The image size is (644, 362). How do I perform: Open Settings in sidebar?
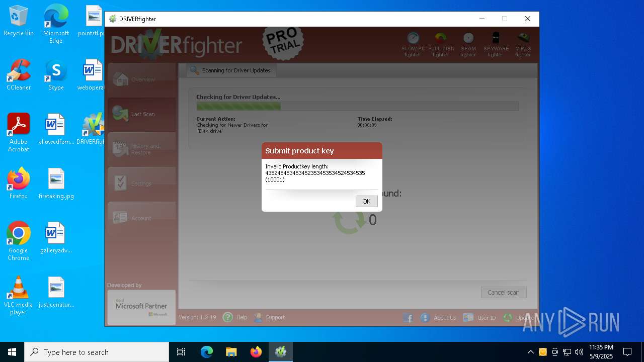(x=142, y=184)
